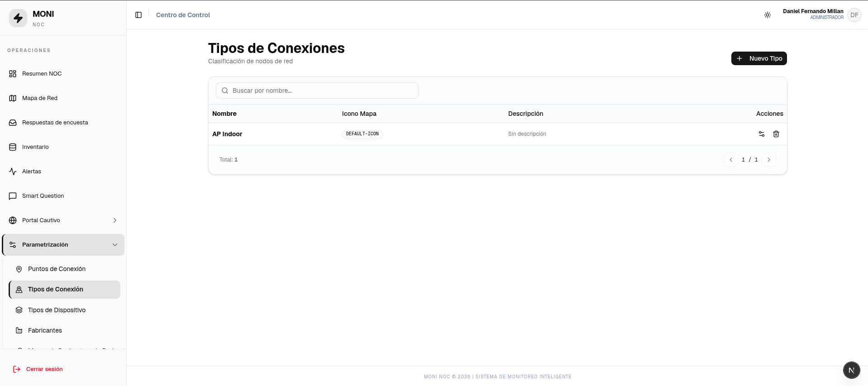Focus the Buscar por nombre search field
This screenshot has width=868, height=386.
(317, 91)
